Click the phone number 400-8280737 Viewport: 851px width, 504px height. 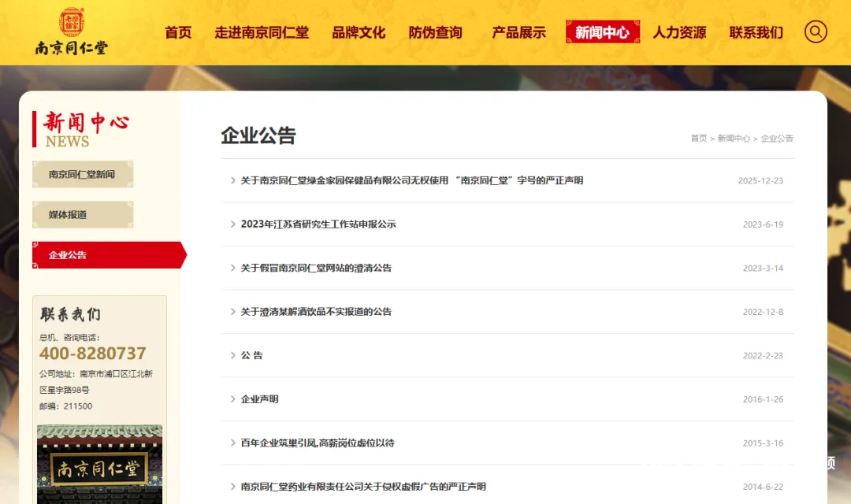pyautogui.click(x=93, y=354)
